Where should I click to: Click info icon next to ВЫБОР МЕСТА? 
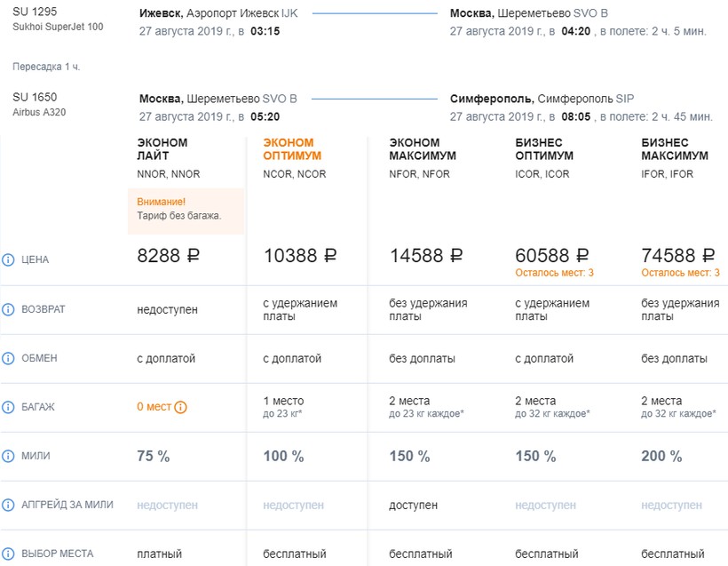tap(9, 554)
